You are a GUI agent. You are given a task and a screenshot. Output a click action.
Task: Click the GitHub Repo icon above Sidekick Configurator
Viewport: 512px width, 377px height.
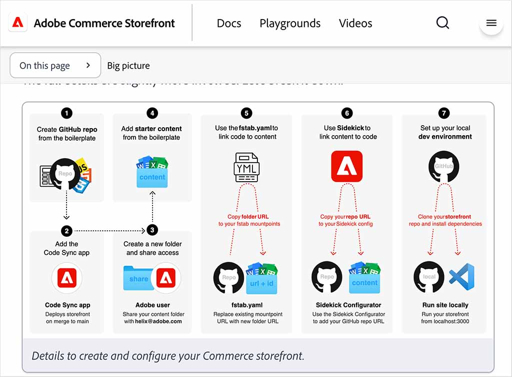point(327,277)
